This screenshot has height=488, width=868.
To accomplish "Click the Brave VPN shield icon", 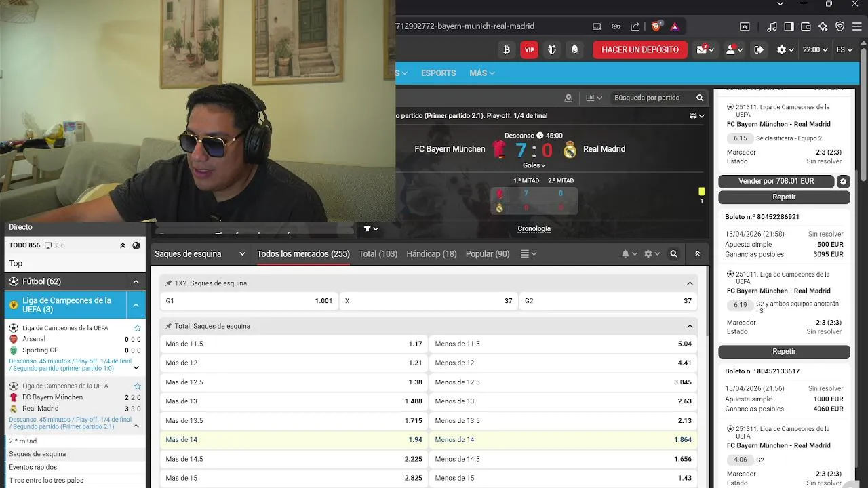I will point(840,26).
